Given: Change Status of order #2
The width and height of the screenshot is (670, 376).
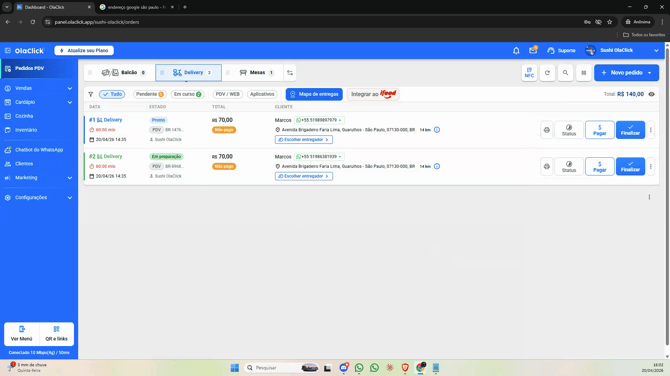Looking at the screenshot, I should click(569, 166).
